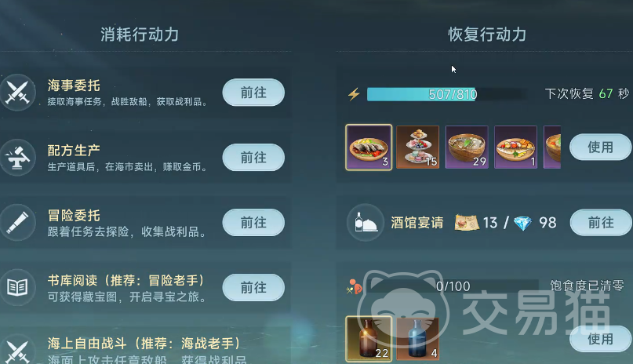
Task: Select the brown bottle with count 22
Action: coord(369,339)
